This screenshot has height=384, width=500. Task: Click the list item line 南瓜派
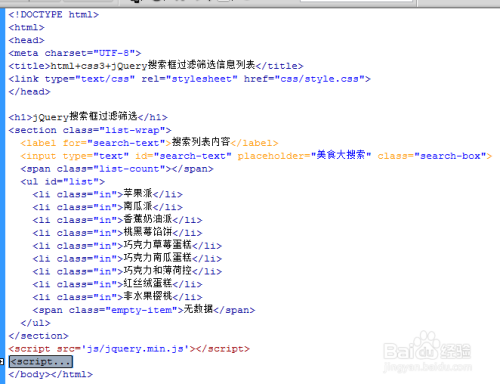[x=108, y=207]
